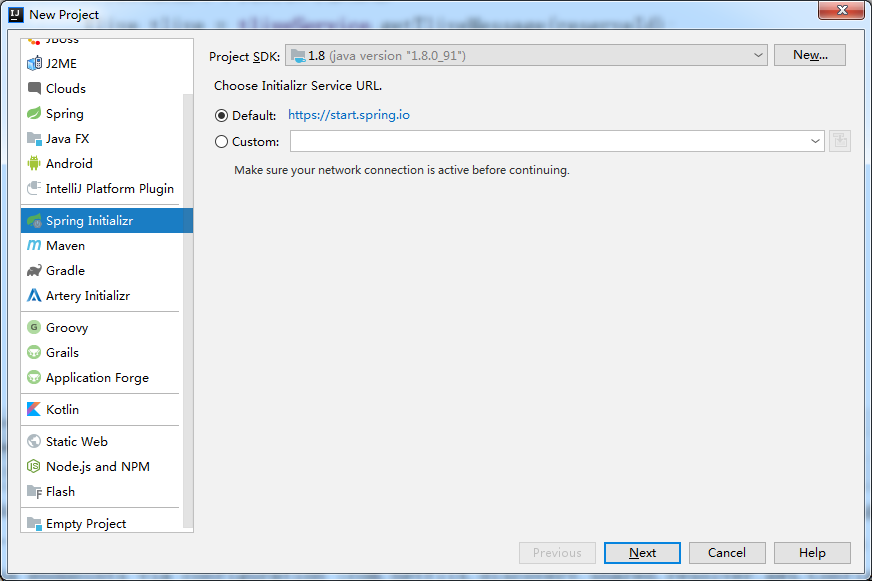
Task: Click the Cancel button
Action: [x=727, y=553]
